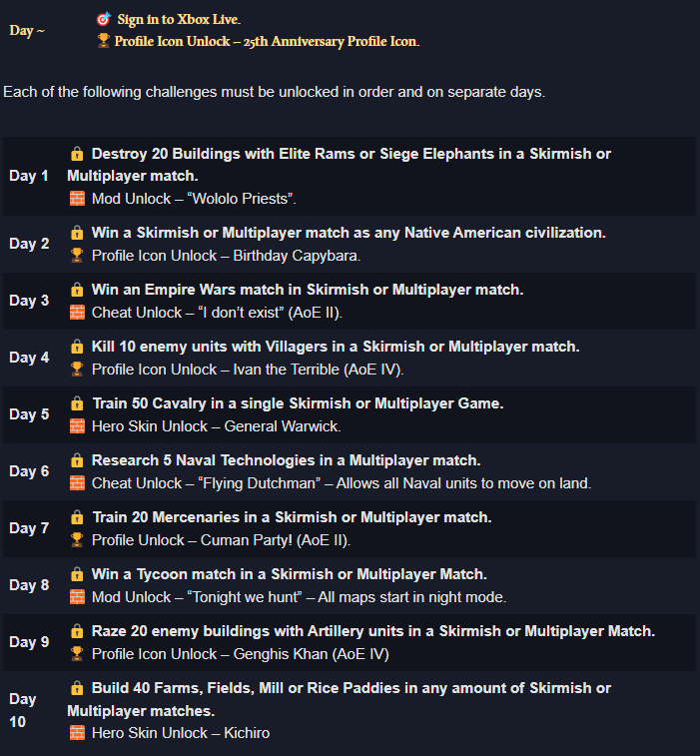Click the lock icon on Kill 10 enemy units challenge
Viewport: 700px width, 756px height.
(77, 347)
